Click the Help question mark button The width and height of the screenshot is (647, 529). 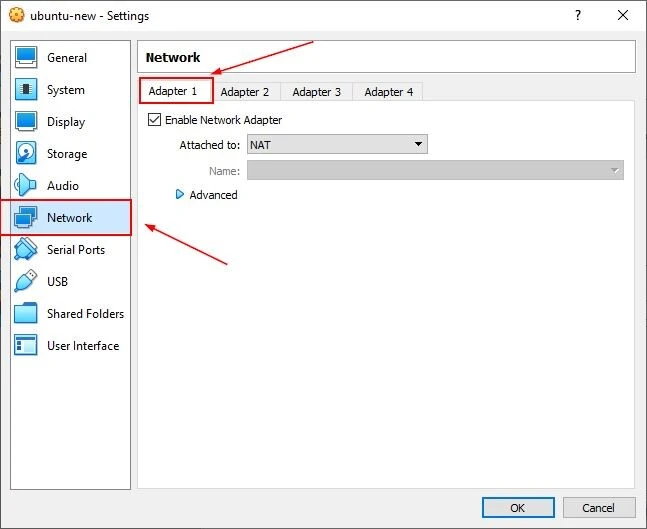(577, 16)
